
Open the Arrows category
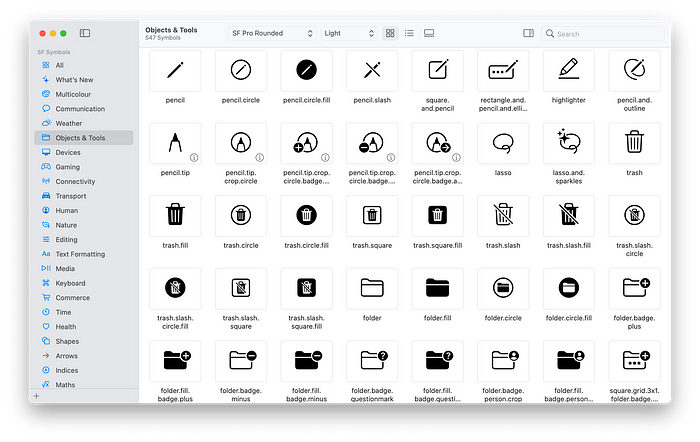(84, 356)
